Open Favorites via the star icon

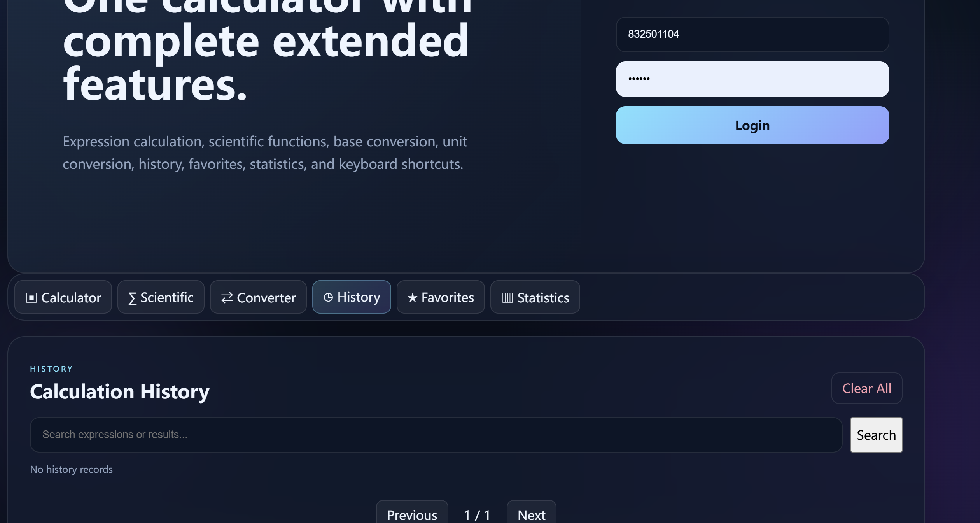pos(413,298)
